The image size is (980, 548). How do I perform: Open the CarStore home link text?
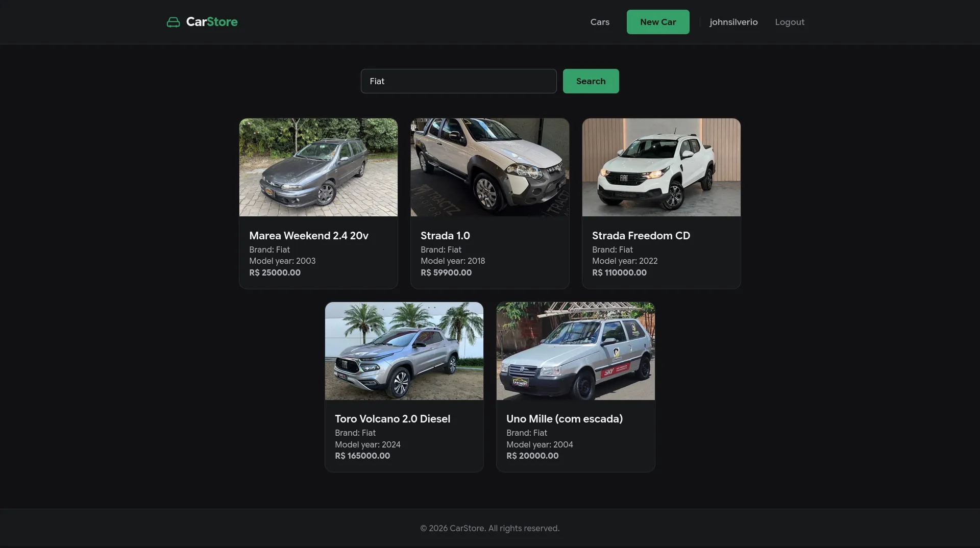point(212,22)
